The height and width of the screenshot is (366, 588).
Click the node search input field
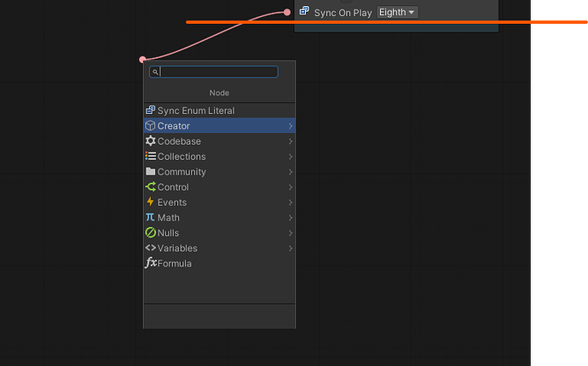pos(219,72)
